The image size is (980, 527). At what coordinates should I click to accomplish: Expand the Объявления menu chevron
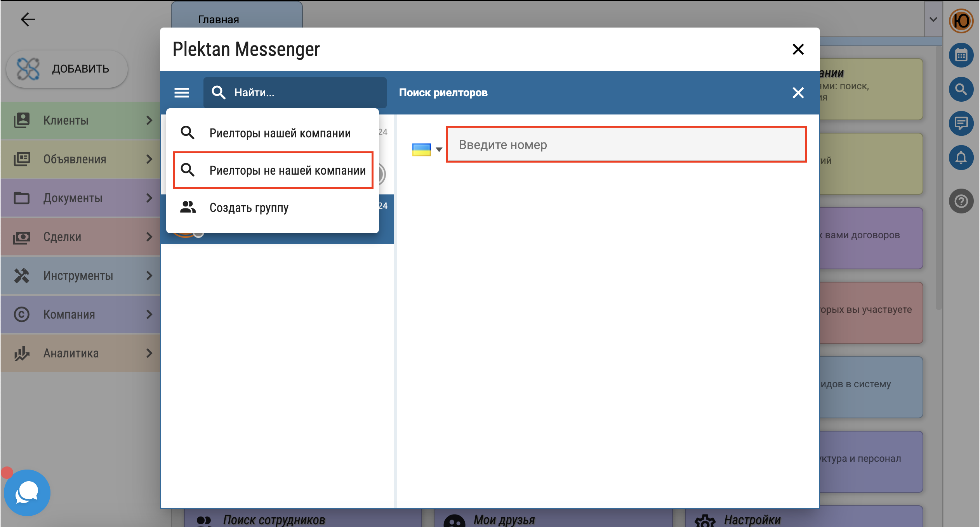click(149, 159)
